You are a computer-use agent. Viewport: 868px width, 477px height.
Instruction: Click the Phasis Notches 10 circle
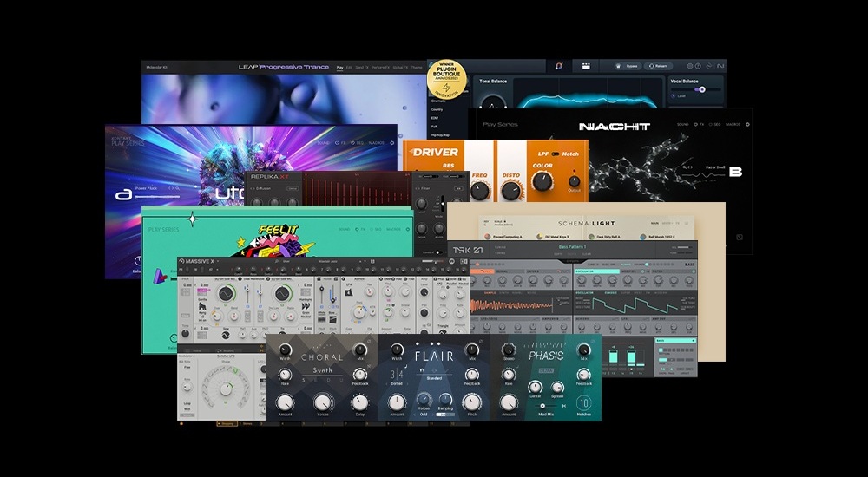583,403
